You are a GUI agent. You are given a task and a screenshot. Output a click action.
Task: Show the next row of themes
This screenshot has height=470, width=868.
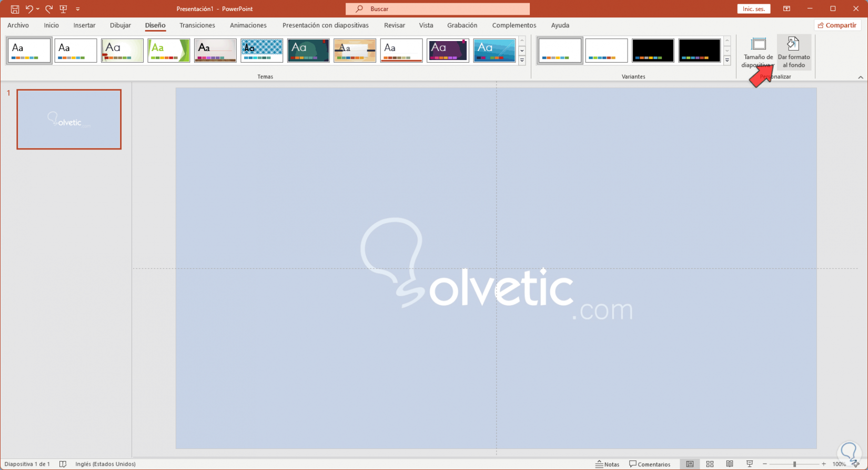522,51
